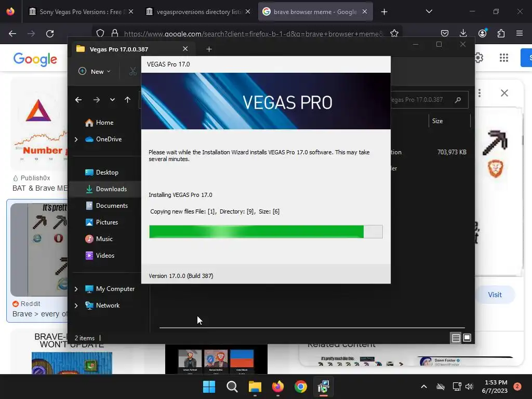Image resolution: width=532 pixels, height=399 pixels.
Task: Open the Firefox extensions puzzle icon
Action: coord(501,33)
